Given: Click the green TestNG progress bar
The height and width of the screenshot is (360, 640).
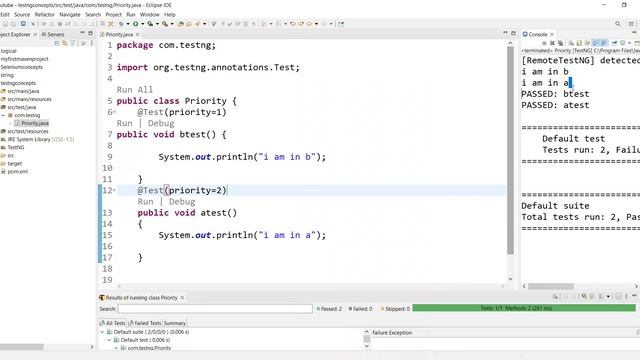Looking at the screenshot, I should [x=524, y=308].
